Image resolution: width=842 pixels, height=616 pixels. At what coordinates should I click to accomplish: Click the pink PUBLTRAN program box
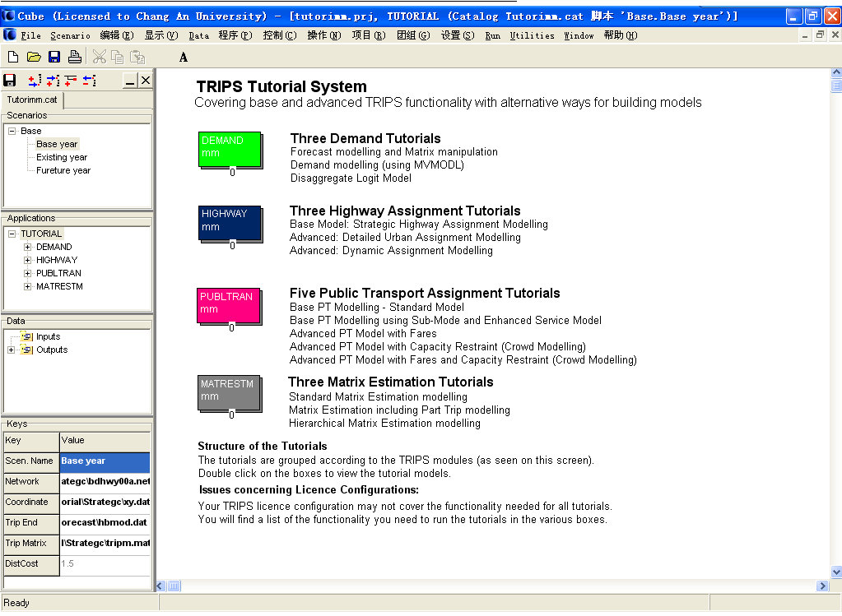tap(229, 306)
